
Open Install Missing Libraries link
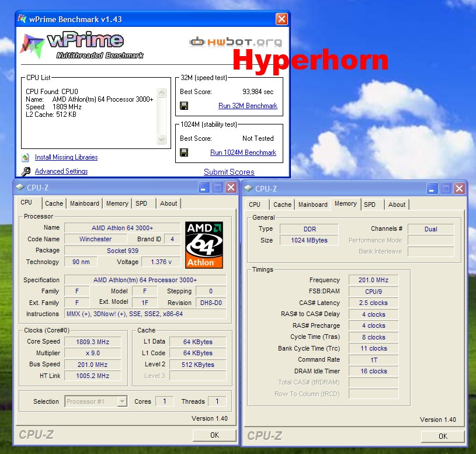pos(66,157)
